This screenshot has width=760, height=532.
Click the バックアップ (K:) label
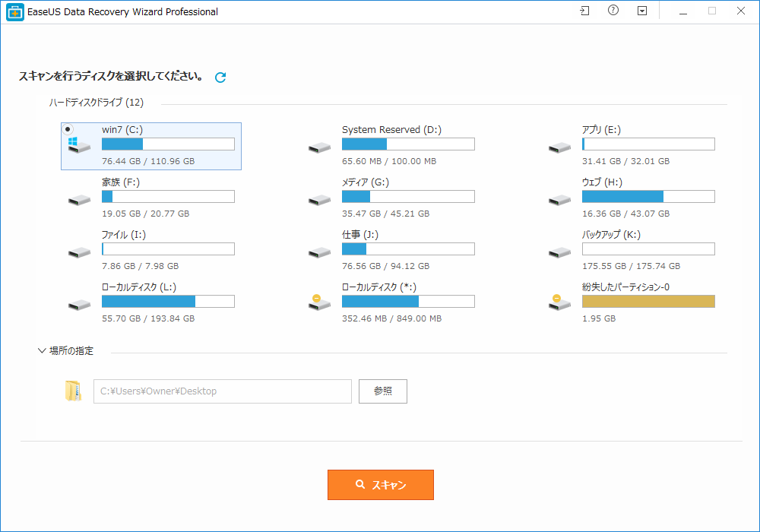point(611,235)
